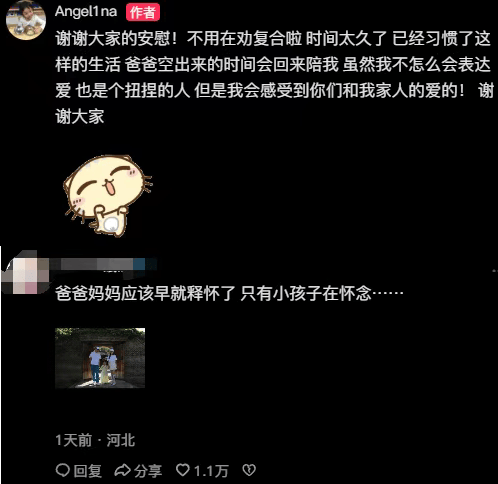This screenshot has width=498, height=484.
Task: Click the 1天前 timestamp
Action: click(x=73, y=440)
